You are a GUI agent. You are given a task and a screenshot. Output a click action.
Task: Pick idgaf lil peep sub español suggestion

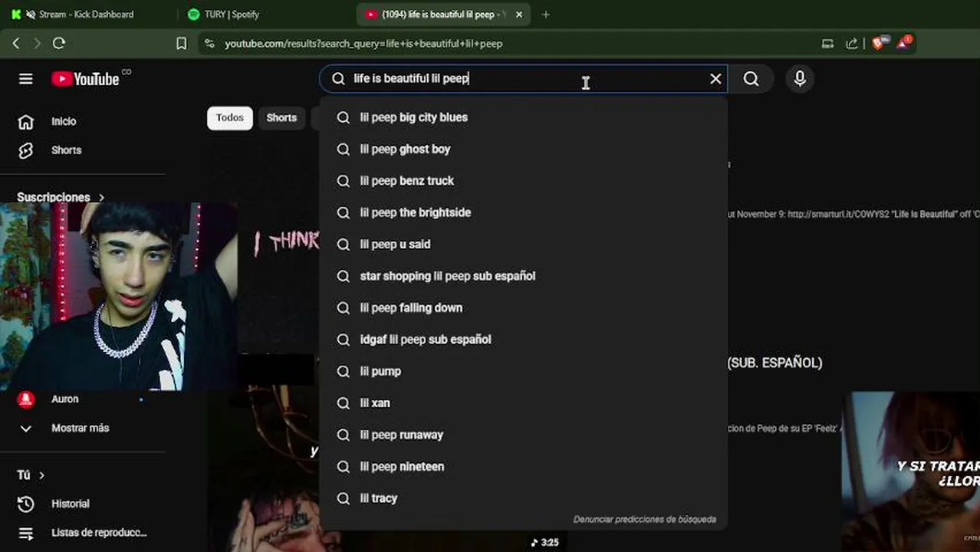tap(523, 340)
